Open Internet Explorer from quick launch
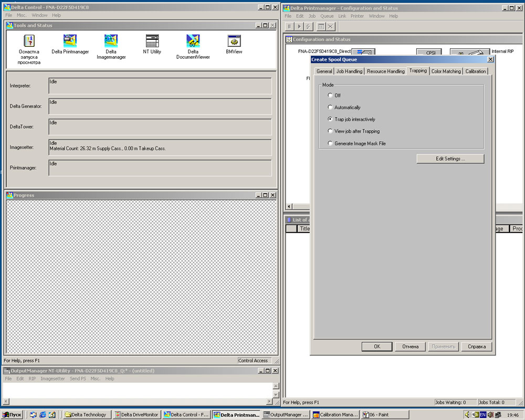The height and width of the screenshot is (420, 525). coord(43,415)
